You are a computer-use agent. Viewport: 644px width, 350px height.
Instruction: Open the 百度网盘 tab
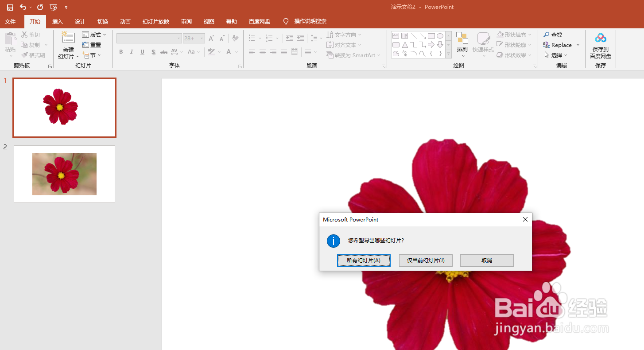pos(260,21)
